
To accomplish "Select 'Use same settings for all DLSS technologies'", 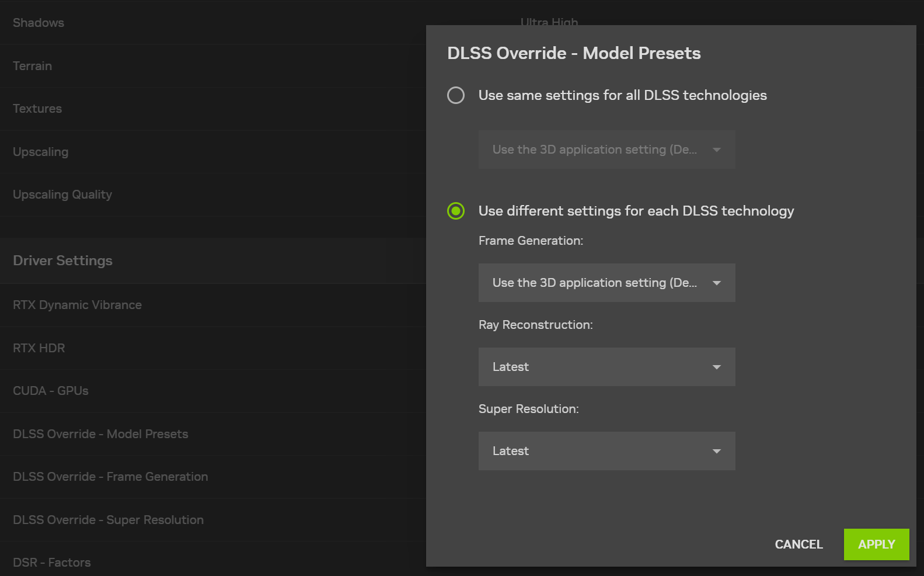I will pyautogui.click(x=456, y=95).
